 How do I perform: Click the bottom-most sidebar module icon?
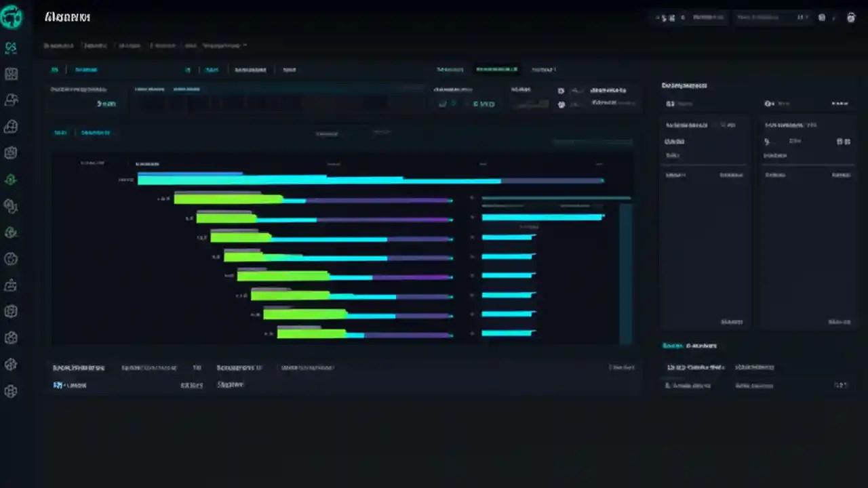pos(11,391)
